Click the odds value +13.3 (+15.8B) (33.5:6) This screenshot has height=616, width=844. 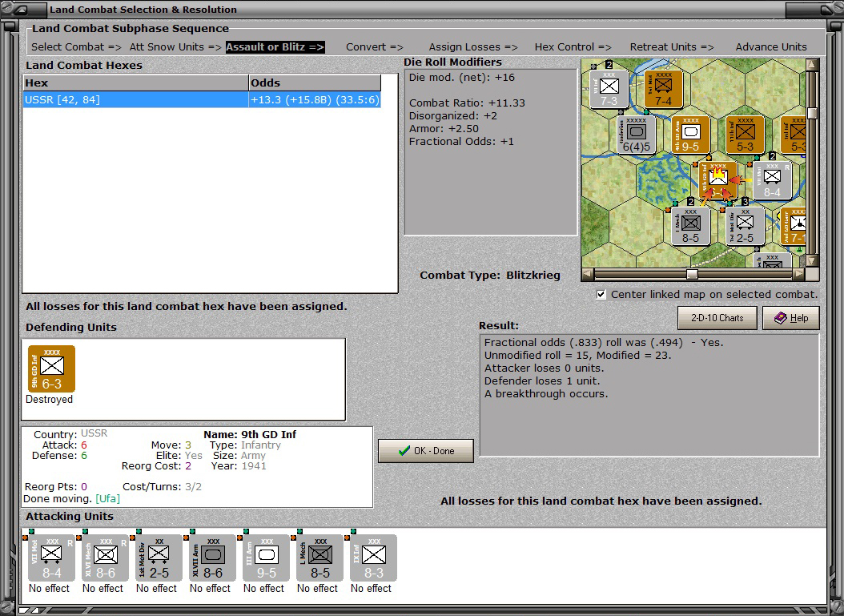coord(315,99)
